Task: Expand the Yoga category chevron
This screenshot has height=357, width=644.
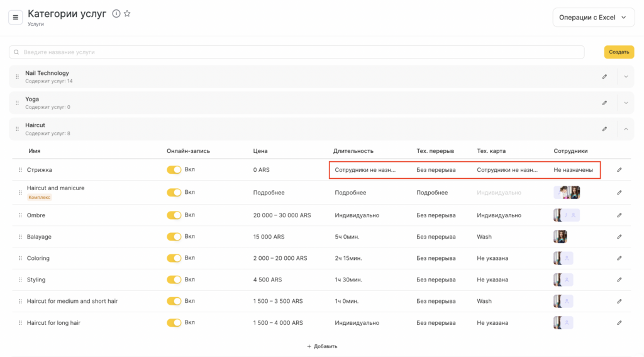Action: 626,103
